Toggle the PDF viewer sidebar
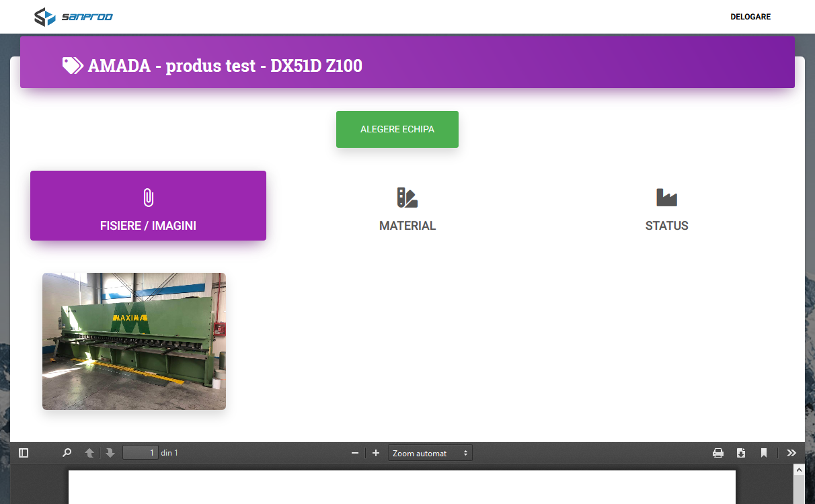This screenshot has height=504, width=815. (24, 453)
